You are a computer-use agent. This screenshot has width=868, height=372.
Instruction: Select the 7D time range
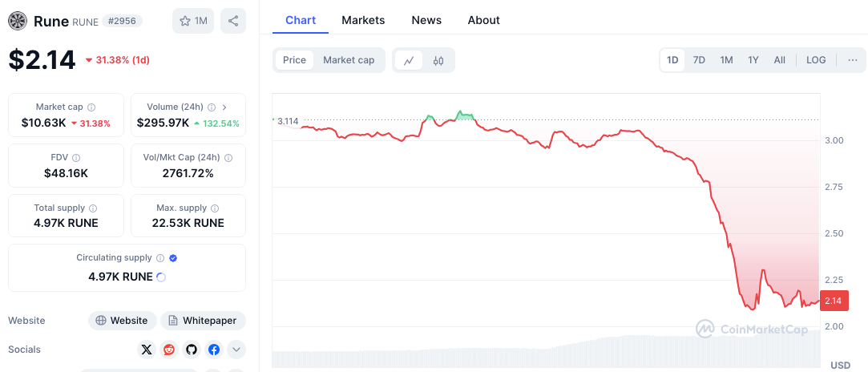pos(699,60)
